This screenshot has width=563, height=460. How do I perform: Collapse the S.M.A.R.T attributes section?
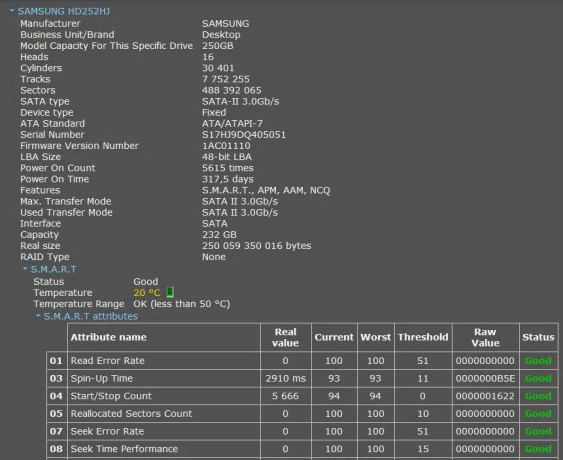tap(38, 316)
